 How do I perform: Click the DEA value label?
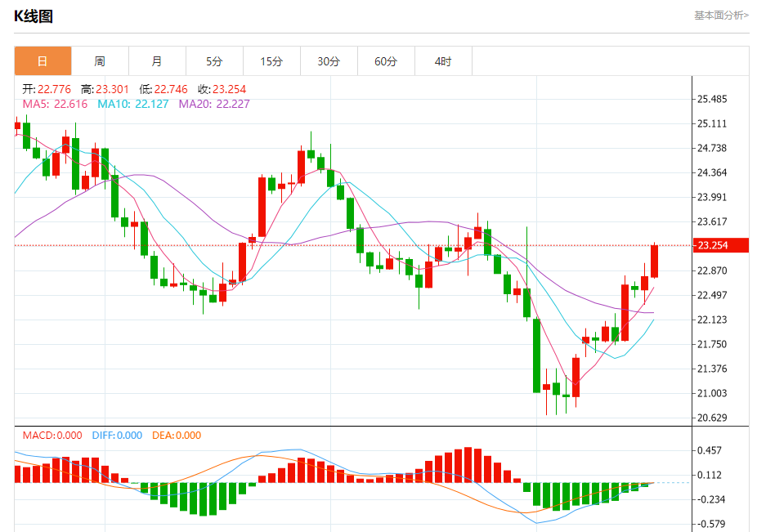click(177, 436)
